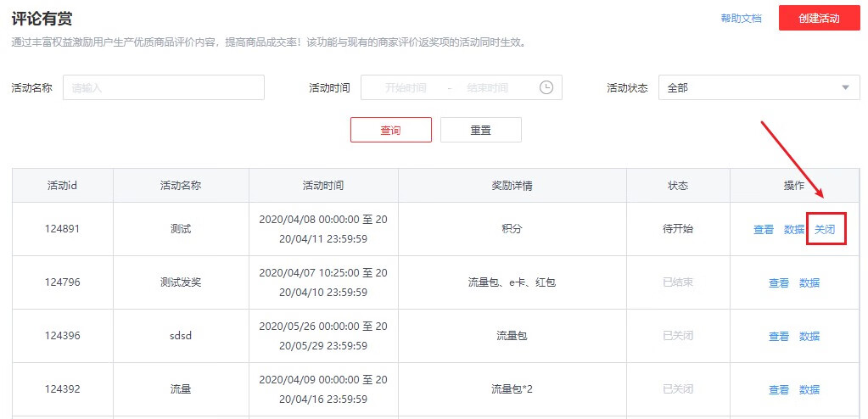Click 数据 for activity 124392
Image resolution: width=868 pixels, height=419 pixels.
point(809,389)
